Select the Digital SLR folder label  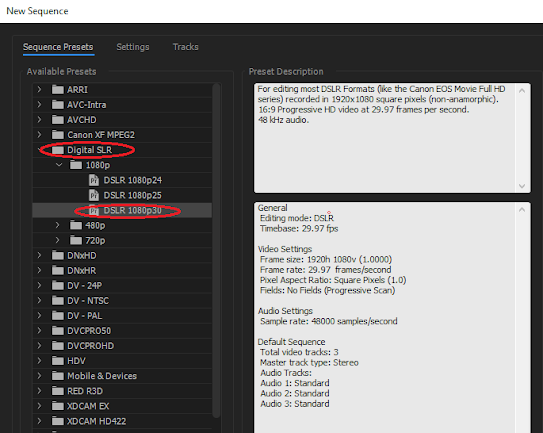(89, 150)
